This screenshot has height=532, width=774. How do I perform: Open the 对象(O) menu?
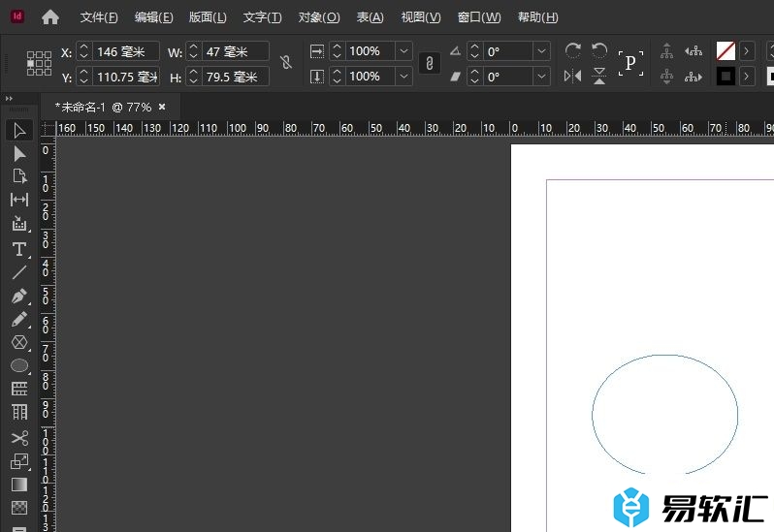[x=319, y=17]
